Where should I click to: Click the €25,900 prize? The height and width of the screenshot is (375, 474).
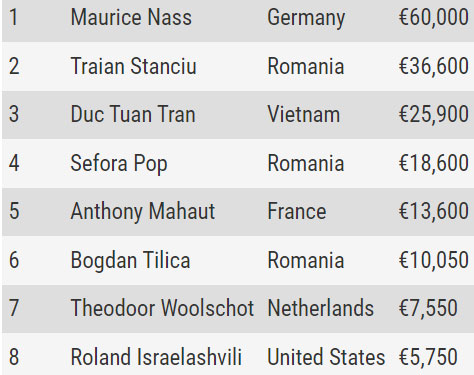(434, 114)
